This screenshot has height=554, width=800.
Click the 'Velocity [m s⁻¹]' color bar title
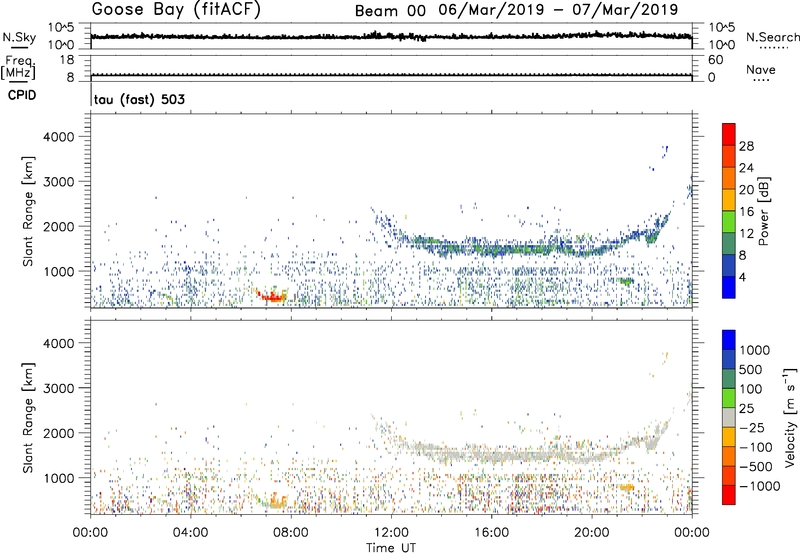click(790, 417)
